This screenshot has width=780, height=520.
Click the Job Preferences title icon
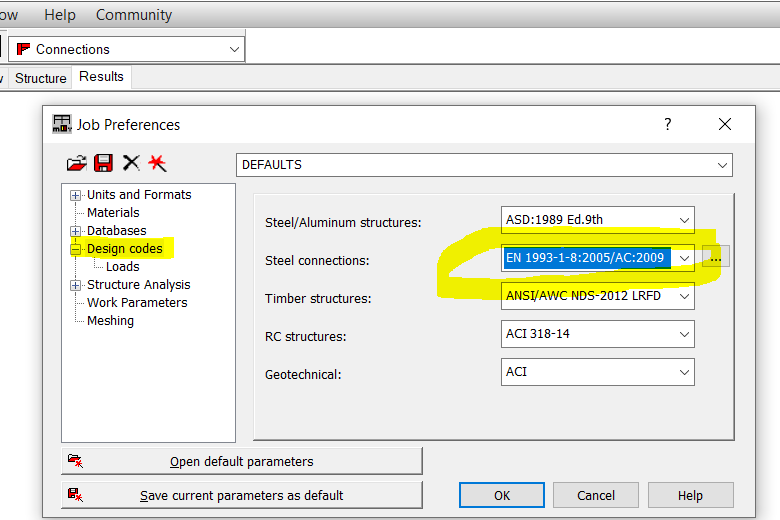coord(62,124)
